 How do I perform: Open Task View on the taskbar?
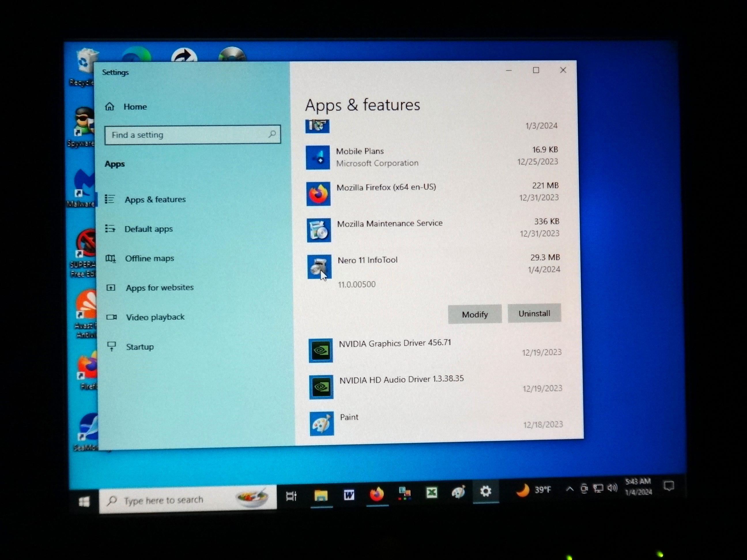click(x=291, y=496)
